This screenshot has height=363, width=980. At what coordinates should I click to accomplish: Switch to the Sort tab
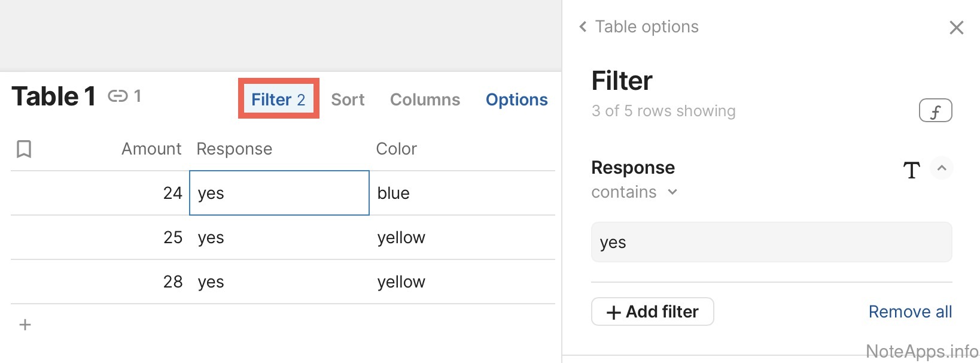[348, 99]
